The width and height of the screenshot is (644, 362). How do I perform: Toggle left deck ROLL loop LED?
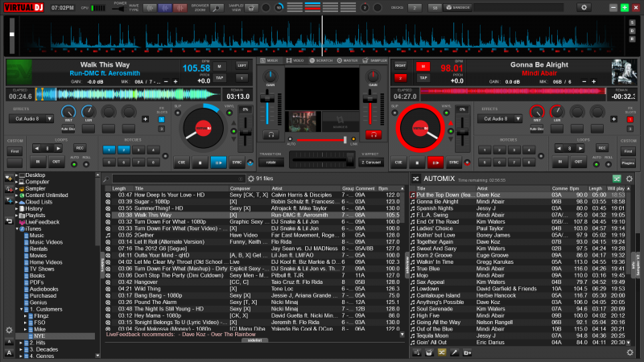(86, 165)
